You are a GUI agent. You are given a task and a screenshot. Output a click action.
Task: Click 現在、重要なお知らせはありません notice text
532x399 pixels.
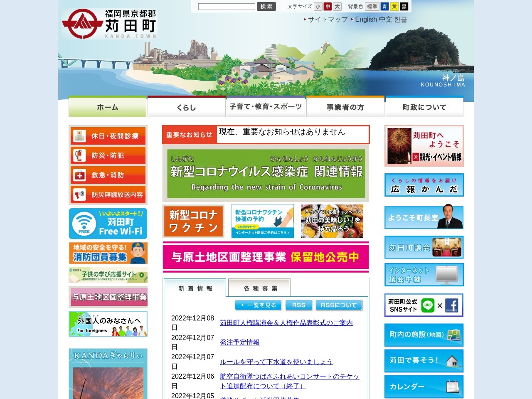coord(282,132)
